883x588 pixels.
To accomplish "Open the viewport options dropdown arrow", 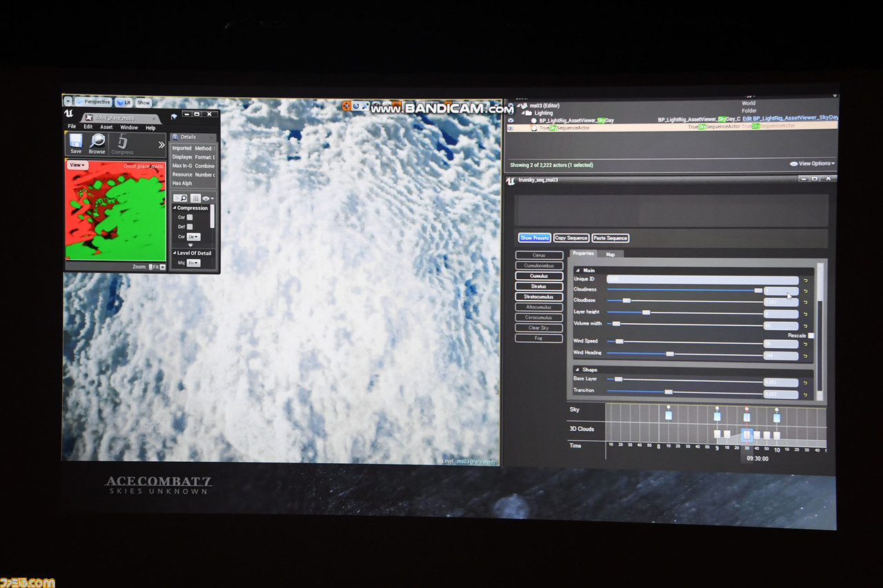I will 68,101.
